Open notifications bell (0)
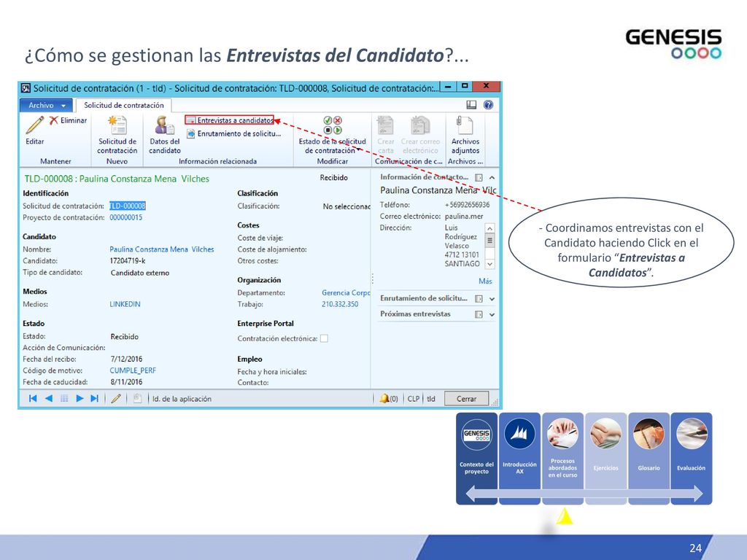747x560 pixels. [x=388, y=399]
